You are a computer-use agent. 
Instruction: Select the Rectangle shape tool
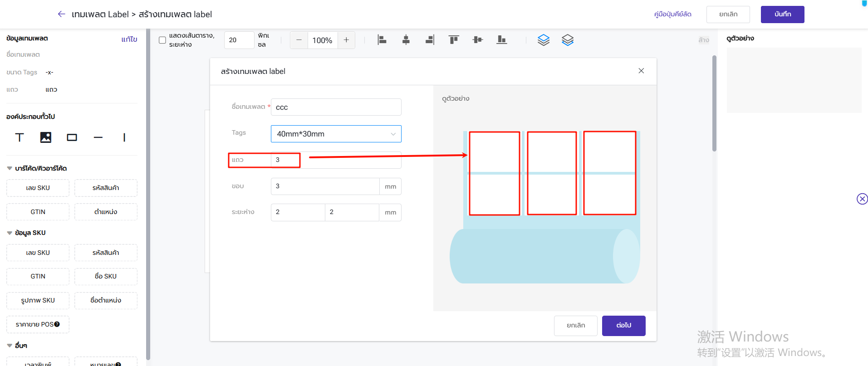pyautogui.click(x=72, y=137)
